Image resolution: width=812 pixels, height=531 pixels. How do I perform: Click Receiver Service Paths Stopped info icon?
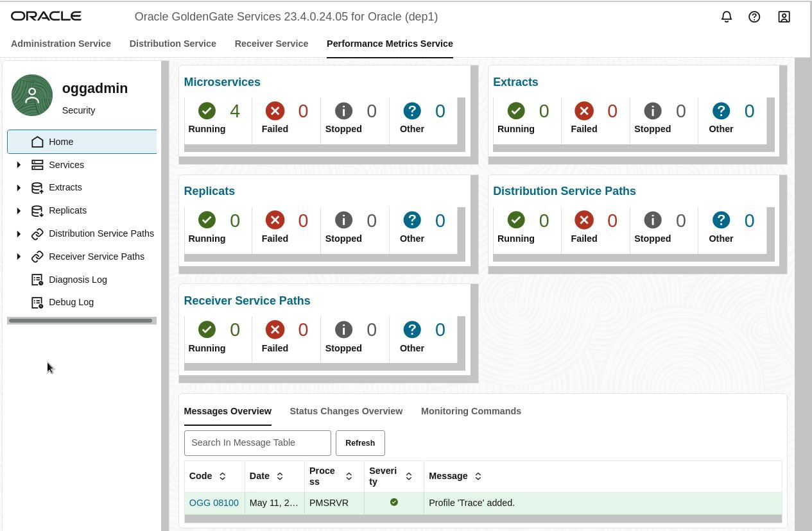click(343, 330)
